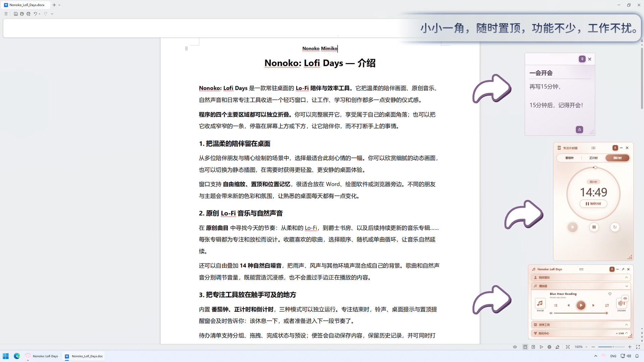Click the zoom slider in status bar
Screen dimensions: 644x362
click(x=611, y=347)
